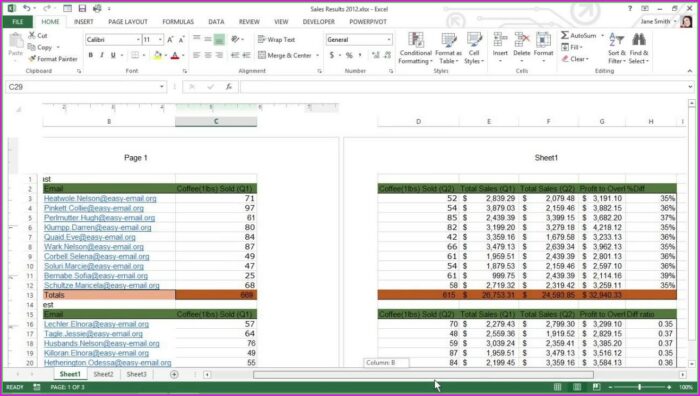Switch to the FORMULAS ribbon tab
This screenshot has height=396, width=700.
pos(178,21)
